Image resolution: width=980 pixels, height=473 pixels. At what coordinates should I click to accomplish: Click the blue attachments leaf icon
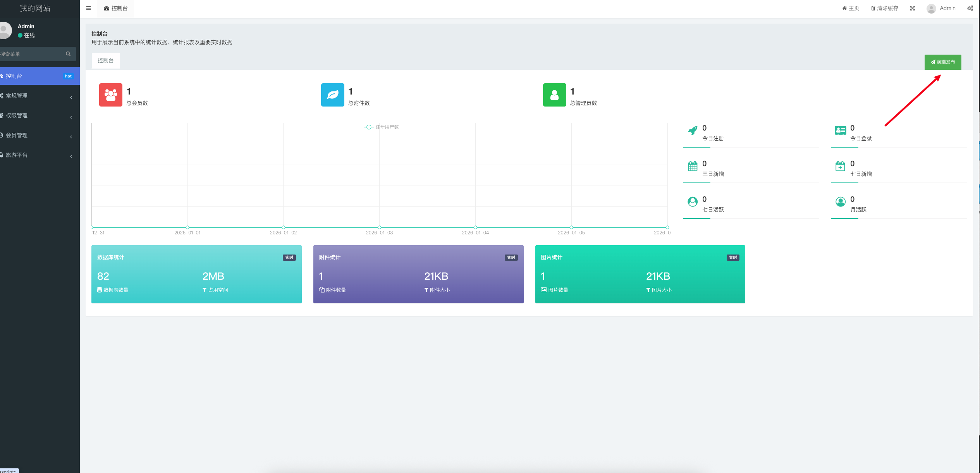pos(332,95)
